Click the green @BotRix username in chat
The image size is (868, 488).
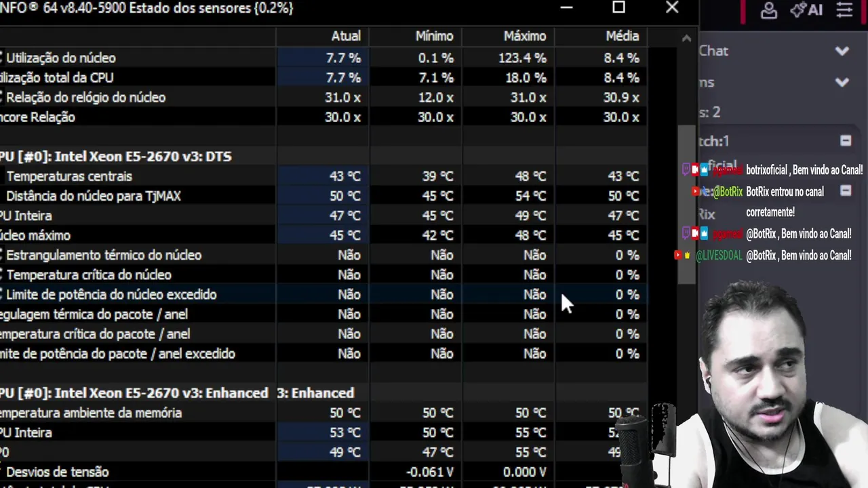728,192
